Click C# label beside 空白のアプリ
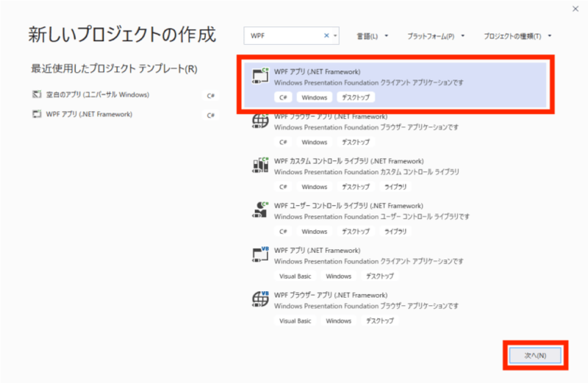Image resolution: width=588 pixels, height=383 pixels. [x=211, y=96]
